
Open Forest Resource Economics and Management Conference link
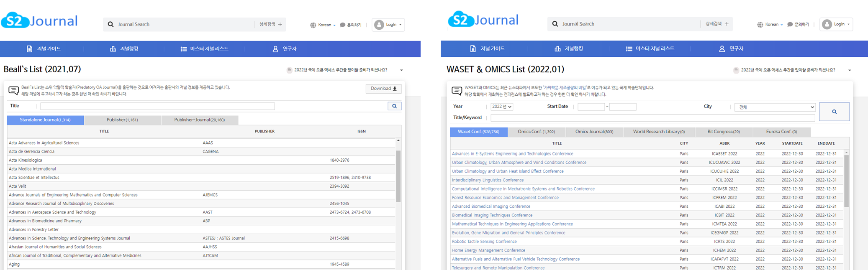tap(505, 198)
